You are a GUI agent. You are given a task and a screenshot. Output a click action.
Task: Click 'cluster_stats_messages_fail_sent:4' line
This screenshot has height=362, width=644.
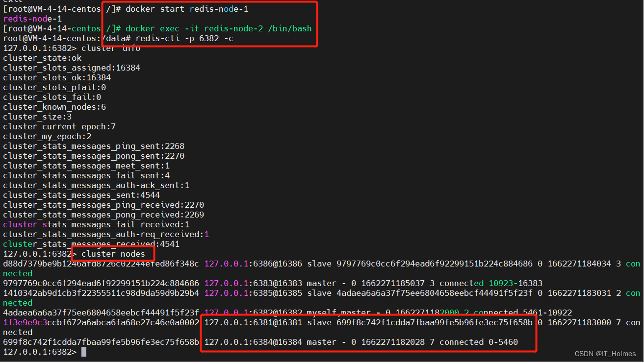coord(86,175)
